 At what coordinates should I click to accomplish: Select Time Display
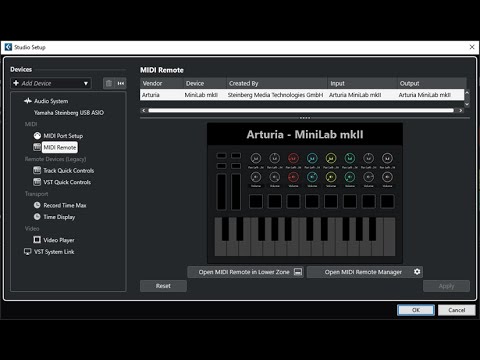tap(59, 217)
